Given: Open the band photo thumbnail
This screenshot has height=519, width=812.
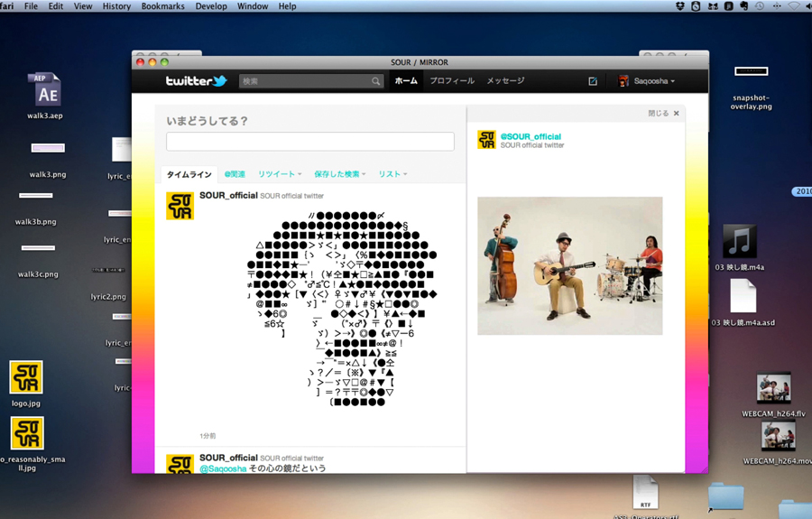Looking at the screenshot, I should (569, 265).
